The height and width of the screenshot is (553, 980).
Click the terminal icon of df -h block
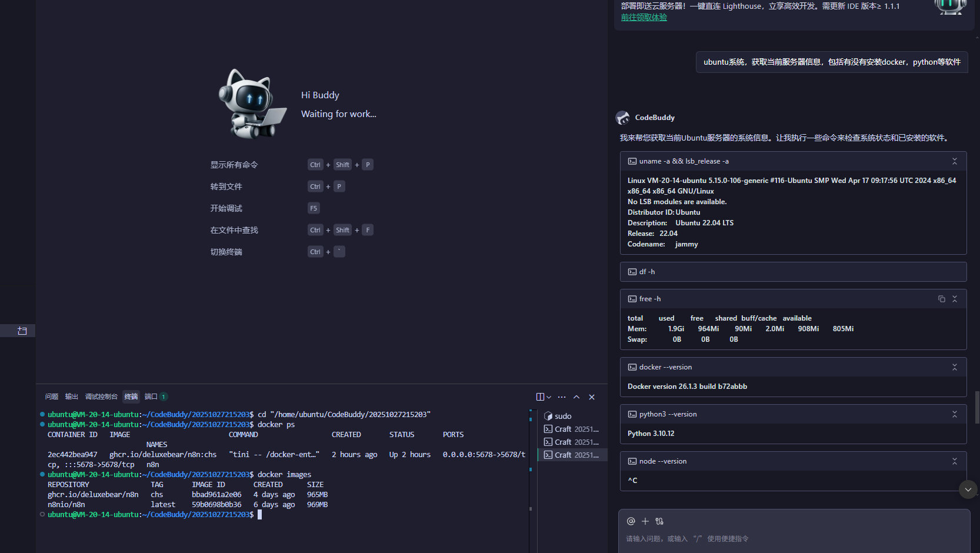point(632,272)
